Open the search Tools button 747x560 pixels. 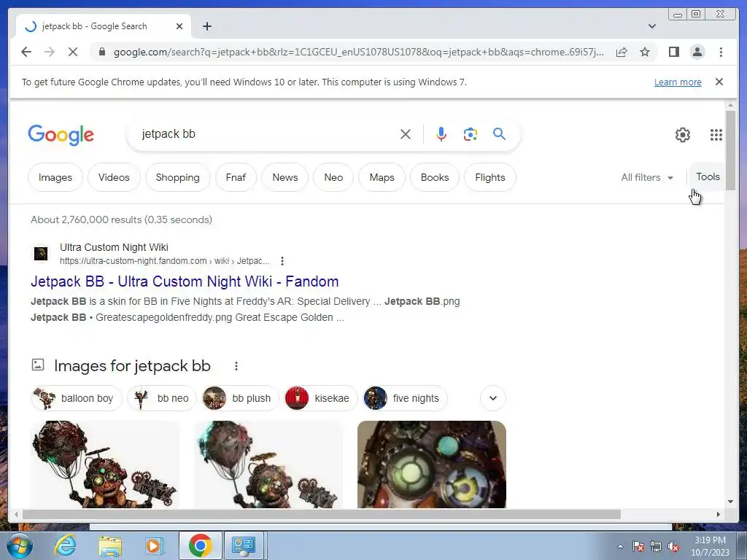point(708,176)
